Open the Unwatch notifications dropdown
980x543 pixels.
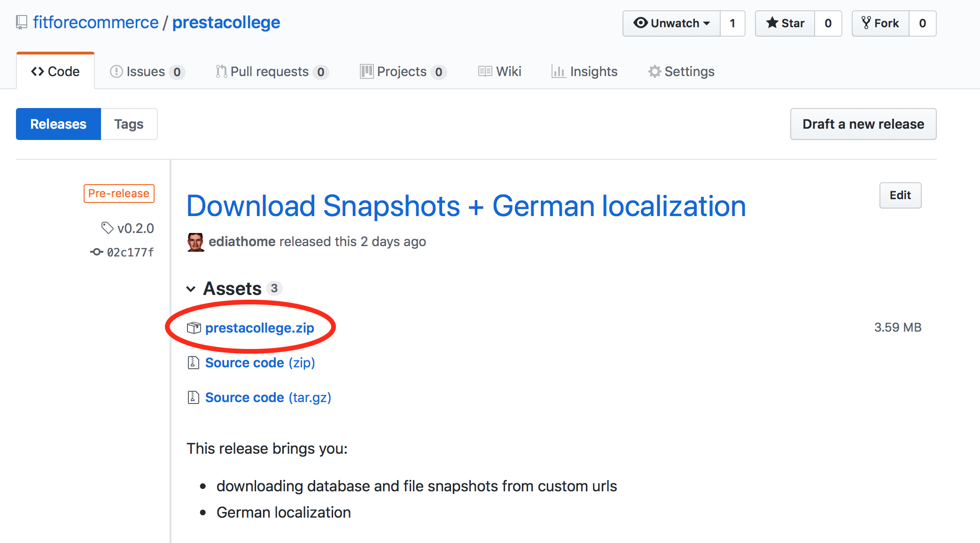[x=671, y=23]
